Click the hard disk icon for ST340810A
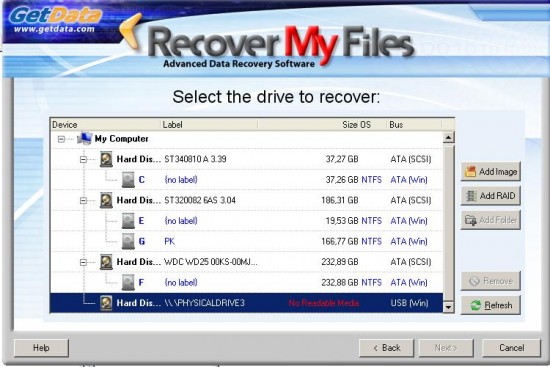This screenshot has width=550, height=367. pyautogui.click(x=106, y=159)
